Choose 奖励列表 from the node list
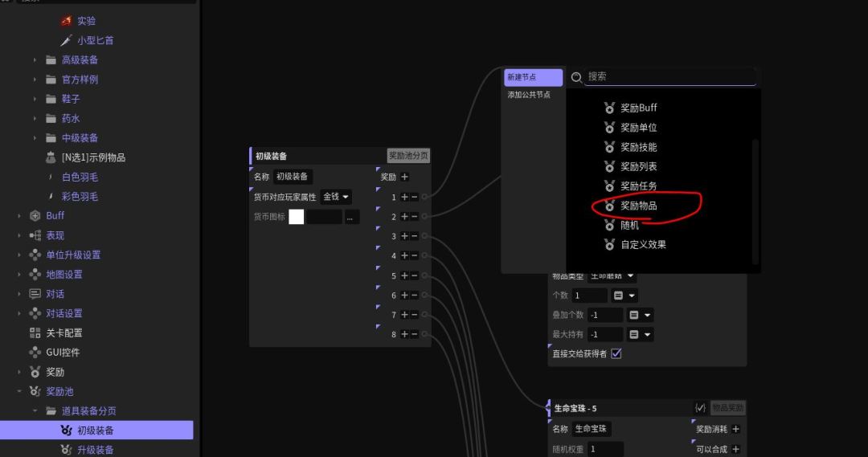Image resolution: width=868 pixels, height=457 pixels. [x=638, y=166]
